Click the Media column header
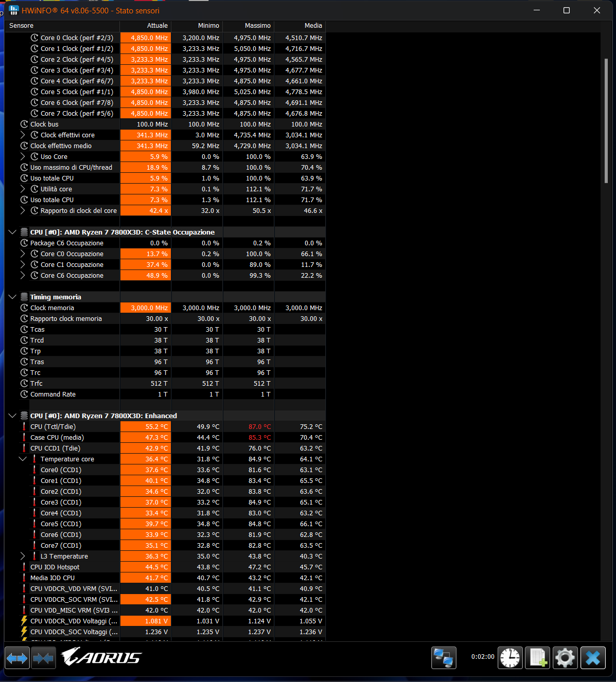616x682 pixels. (x=300, y=26)
